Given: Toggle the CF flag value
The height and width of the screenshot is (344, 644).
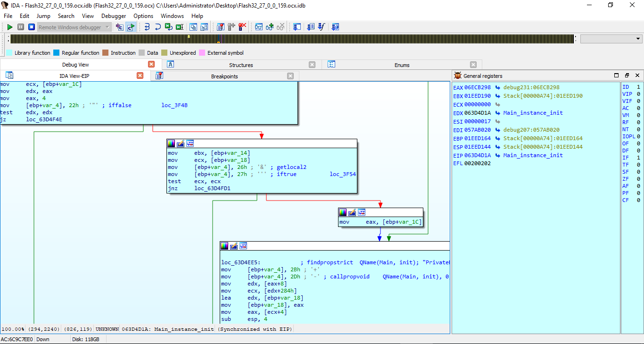Looking at the screenshot, I should point(638,201).
